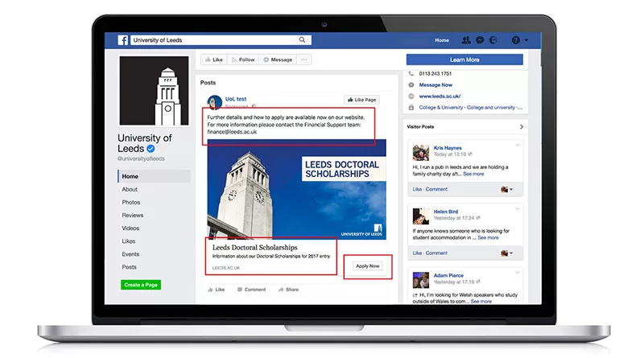Open the Leeds Doctoral Scholarships headline link
The width and height of the screenshot is (644, 358).
pos(254,247)
